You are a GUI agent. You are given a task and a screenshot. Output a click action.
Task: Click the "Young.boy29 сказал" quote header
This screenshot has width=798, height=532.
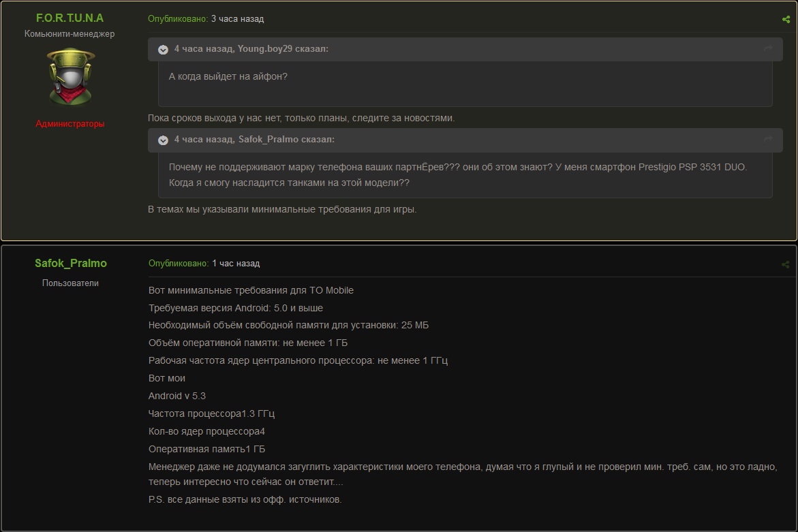[251, 49]
